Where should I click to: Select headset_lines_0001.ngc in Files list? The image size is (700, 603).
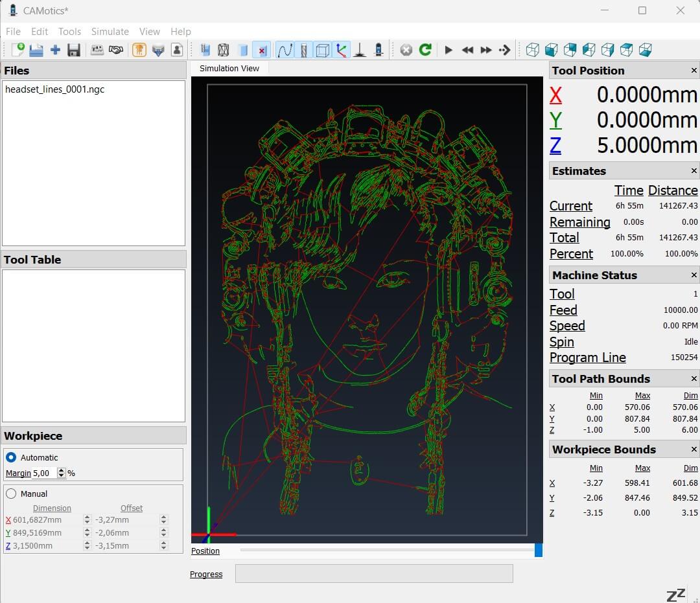54,89
